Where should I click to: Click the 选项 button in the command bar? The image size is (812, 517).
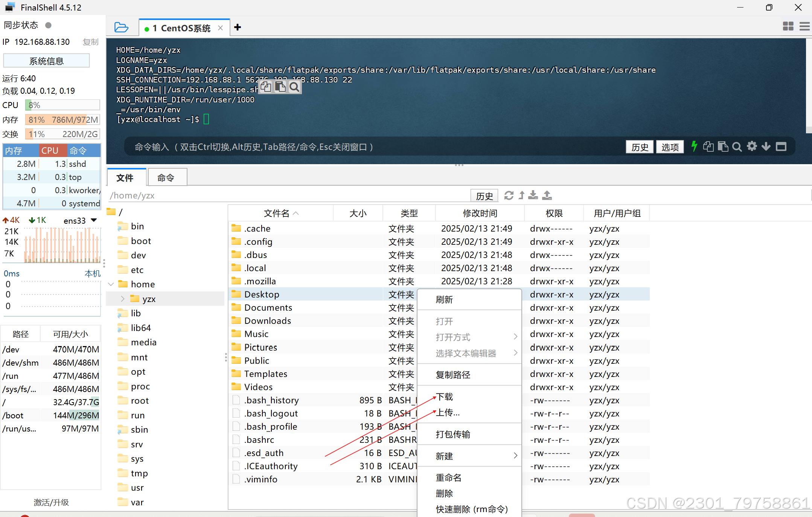(x=670, y=147)
